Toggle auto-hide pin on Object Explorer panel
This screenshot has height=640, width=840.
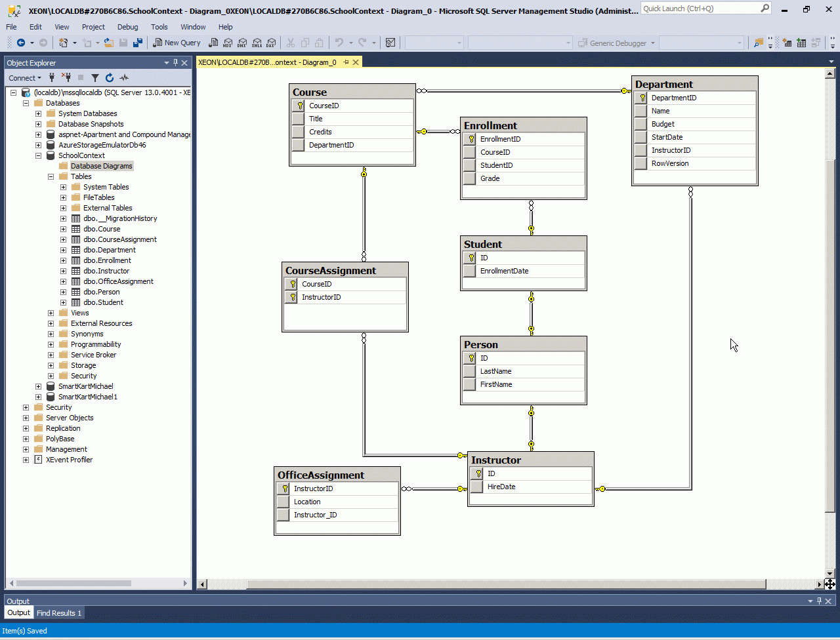click(x=175, y=63)
